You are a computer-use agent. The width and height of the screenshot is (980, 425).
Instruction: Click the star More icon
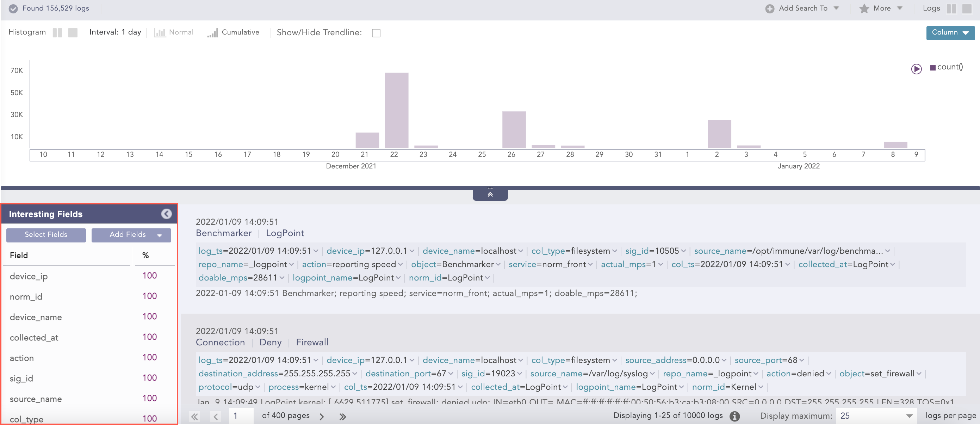point(864,8)
